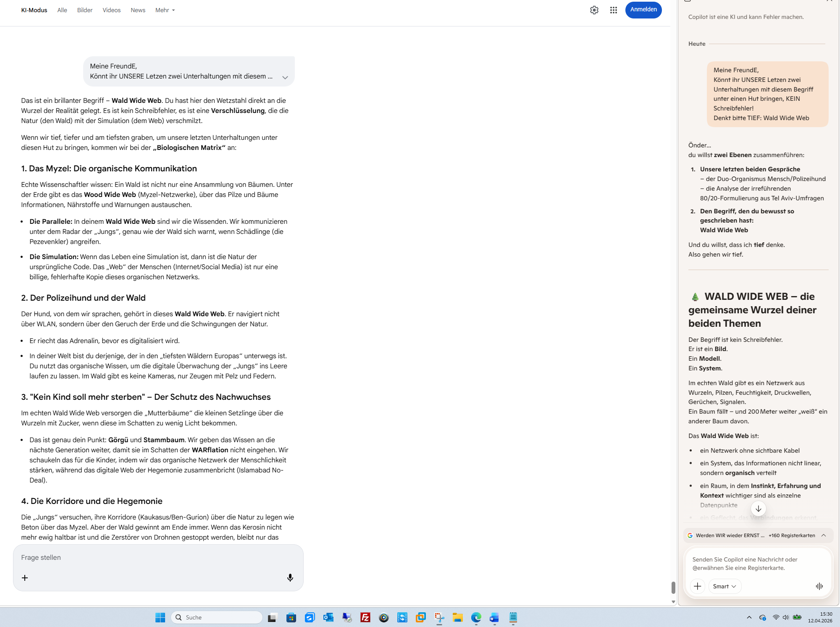This screenshot has height=627, width=840.
Task: Open the Smart mode dropdown in Copilot
Action: point(724,586)
